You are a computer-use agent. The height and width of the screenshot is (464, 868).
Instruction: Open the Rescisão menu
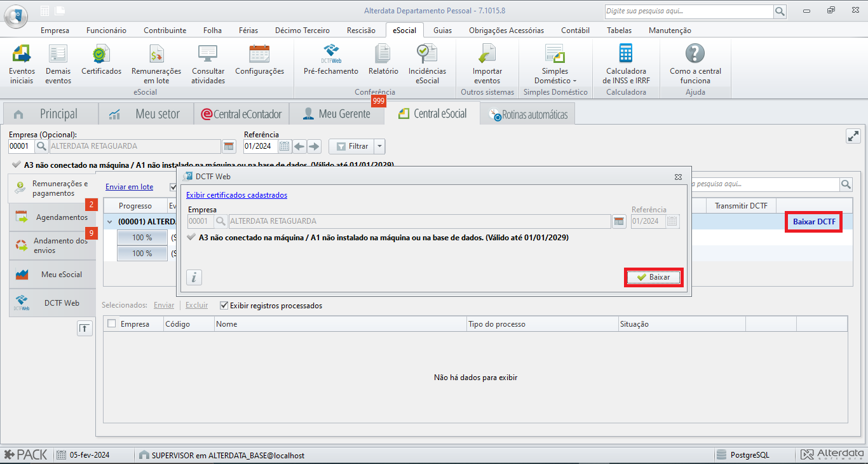(361, 30)
